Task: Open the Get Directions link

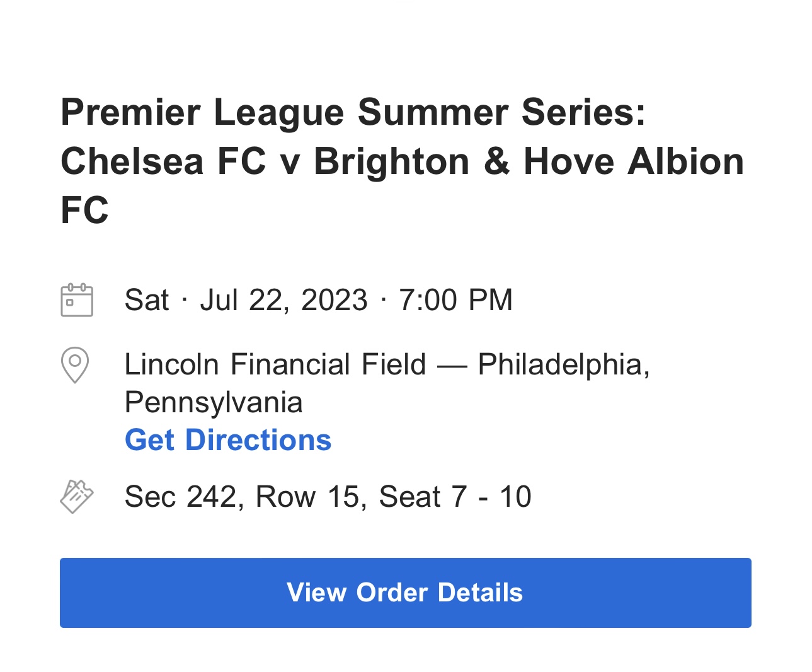Action: click(228, 440)
